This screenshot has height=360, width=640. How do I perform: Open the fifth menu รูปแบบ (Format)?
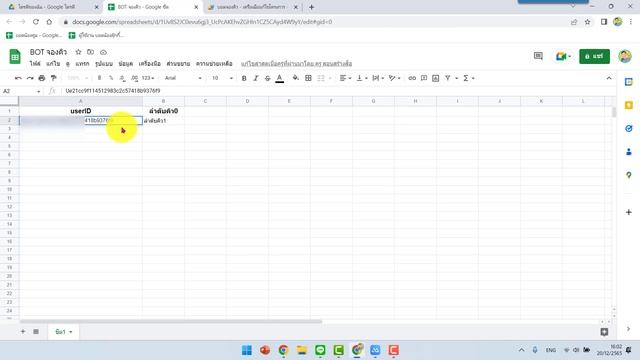click(104, 64)
